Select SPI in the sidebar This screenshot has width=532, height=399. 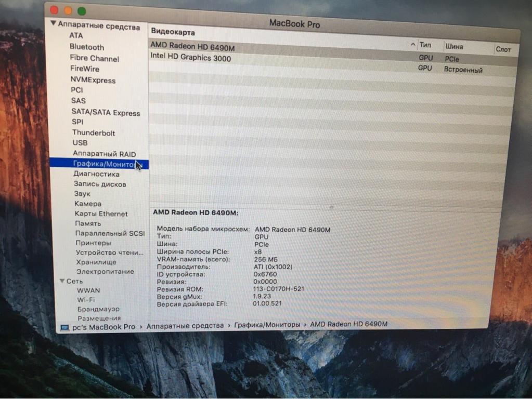point(77,122)
